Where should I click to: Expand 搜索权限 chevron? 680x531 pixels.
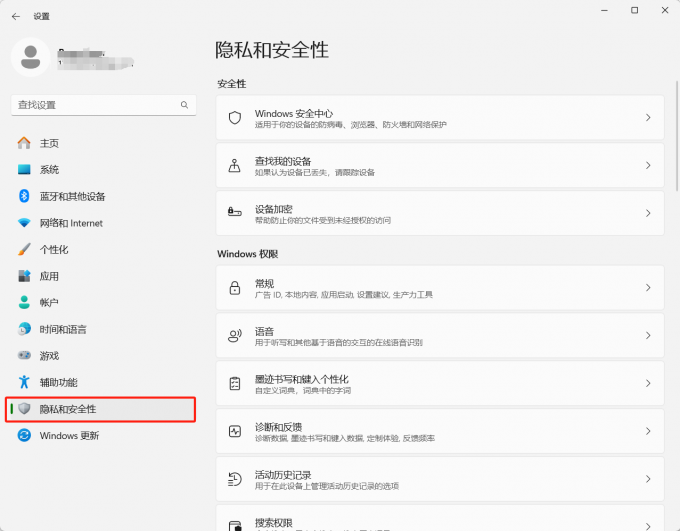(x=648, y=526)
